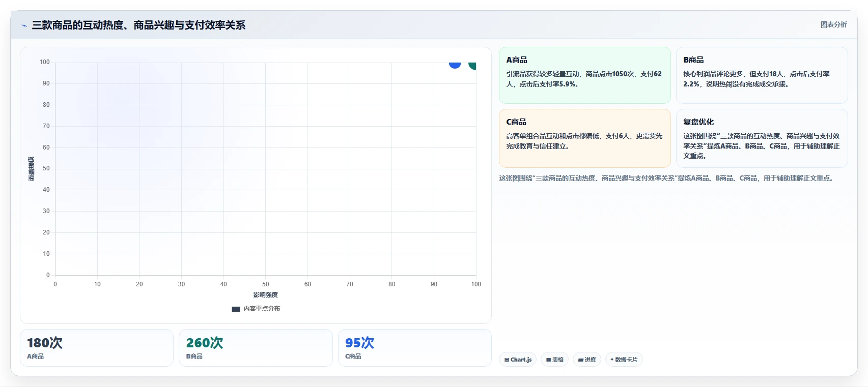Viewport: 868px width, 387px height.
Task: Select the 180次 A商品 stat card
Action: pyautogui.click(x=97, y=348)
